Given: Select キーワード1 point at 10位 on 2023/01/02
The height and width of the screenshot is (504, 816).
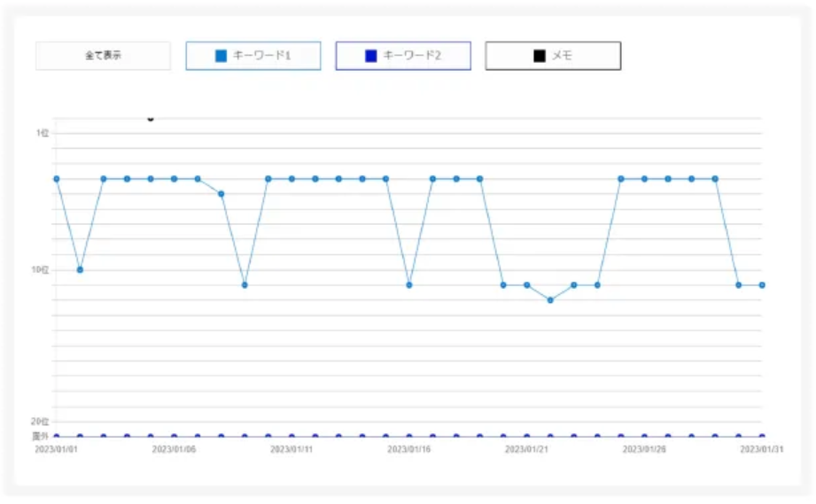Looking at the screenshot, I should pyautogui.click(x=80, y=270).
